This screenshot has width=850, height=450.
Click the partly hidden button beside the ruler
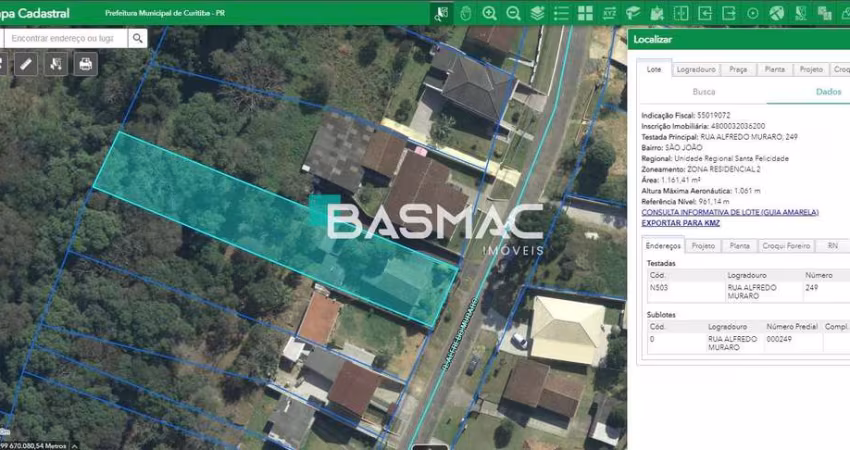click(3, 64)
